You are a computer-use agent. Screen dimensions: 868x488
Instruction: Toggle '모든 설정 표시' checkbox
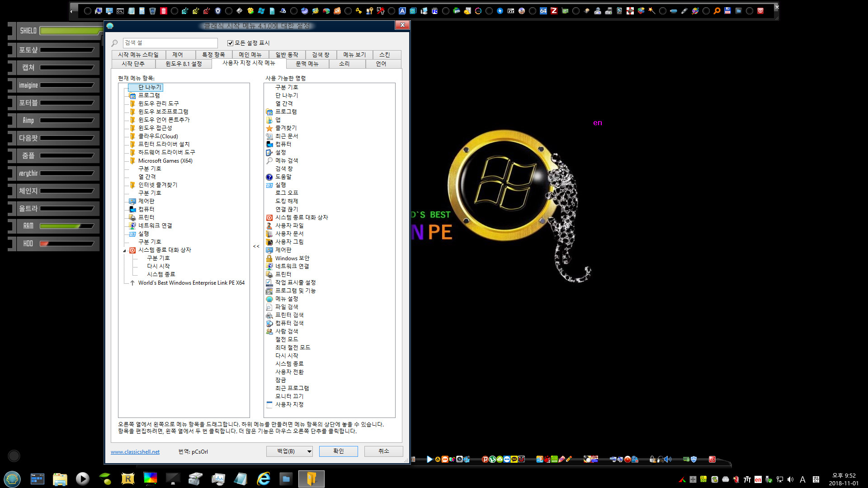230,43
